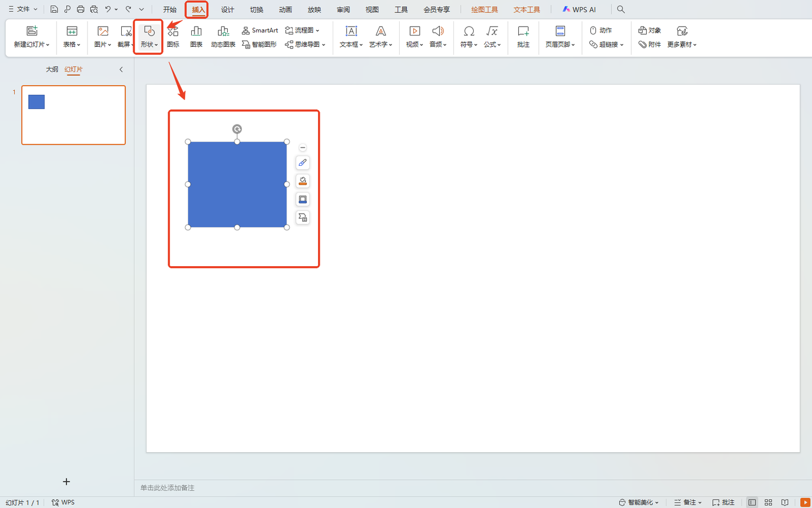The height and width of the screenshot is (508, 812).
Task: Open the 页眉页脚 header footer dropdown
Action: coord(560,44)
